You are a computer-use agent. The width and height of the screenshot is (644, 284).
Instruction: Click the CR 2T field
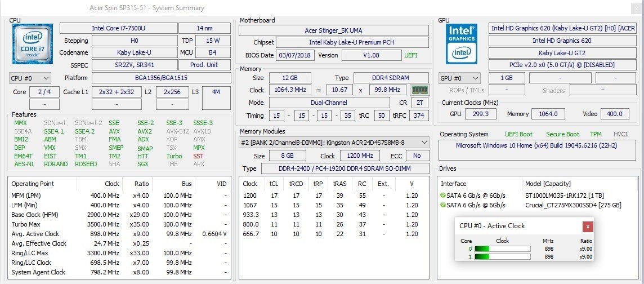419,103
